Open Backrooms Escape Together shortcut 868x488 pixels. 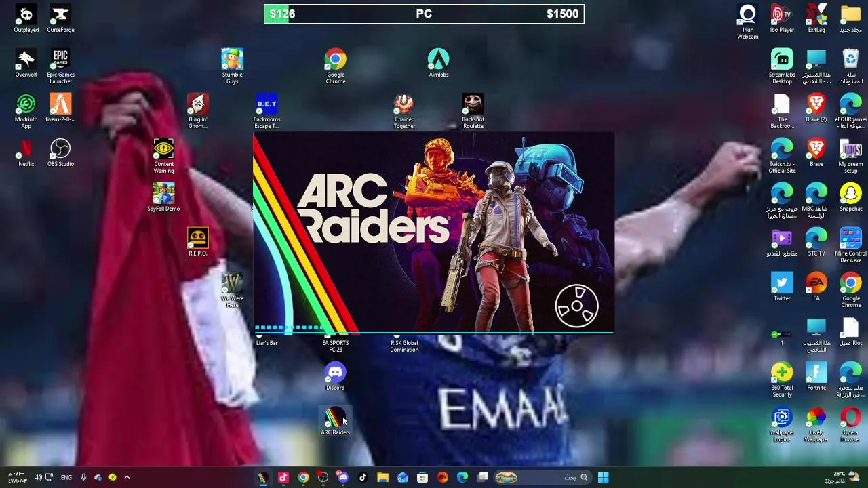coord(267,111)
